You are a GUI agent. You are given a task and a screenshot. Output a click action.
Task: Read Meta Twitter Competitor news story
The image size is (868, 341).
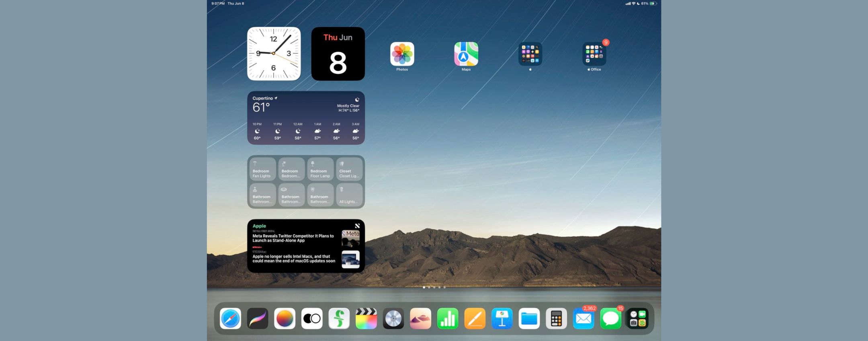293,238
